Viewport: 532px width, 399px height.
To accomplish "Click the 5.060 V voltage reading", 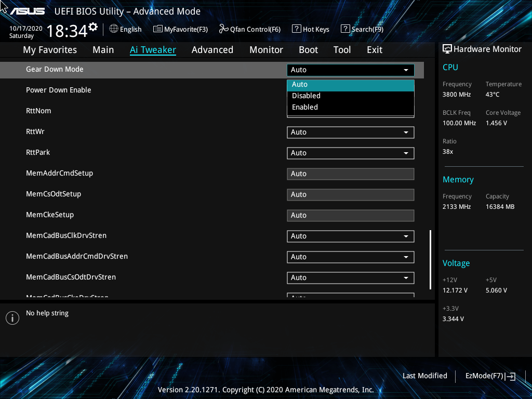I will click(496, 290).
